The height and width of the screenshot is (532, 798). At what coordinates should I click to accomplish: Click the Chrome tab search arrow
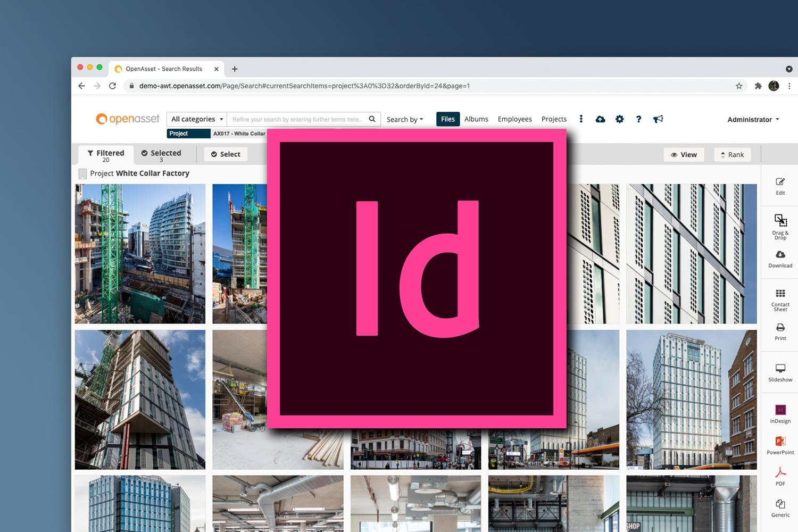(x=789, y=69)
